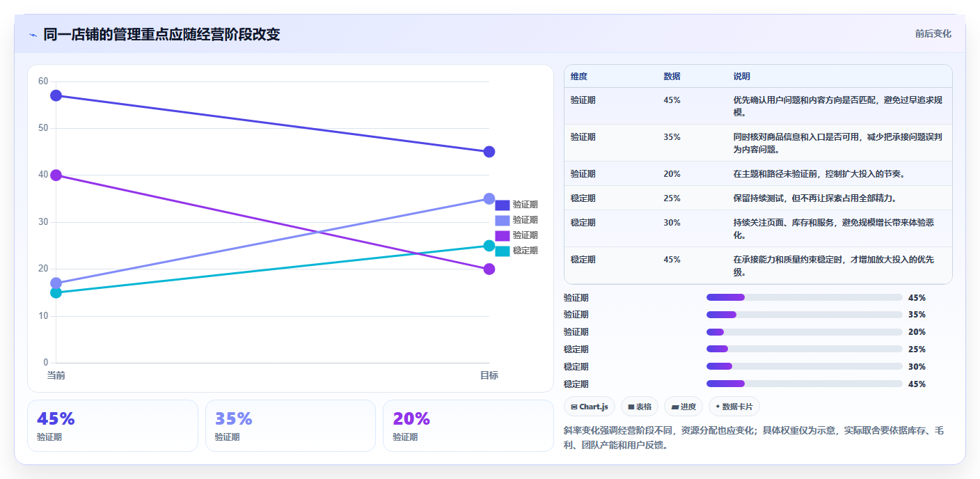The height and width of the screenshot is (479, 980).
Task: Open the 45% 验证期 summary card
Action: pos(113,425)
